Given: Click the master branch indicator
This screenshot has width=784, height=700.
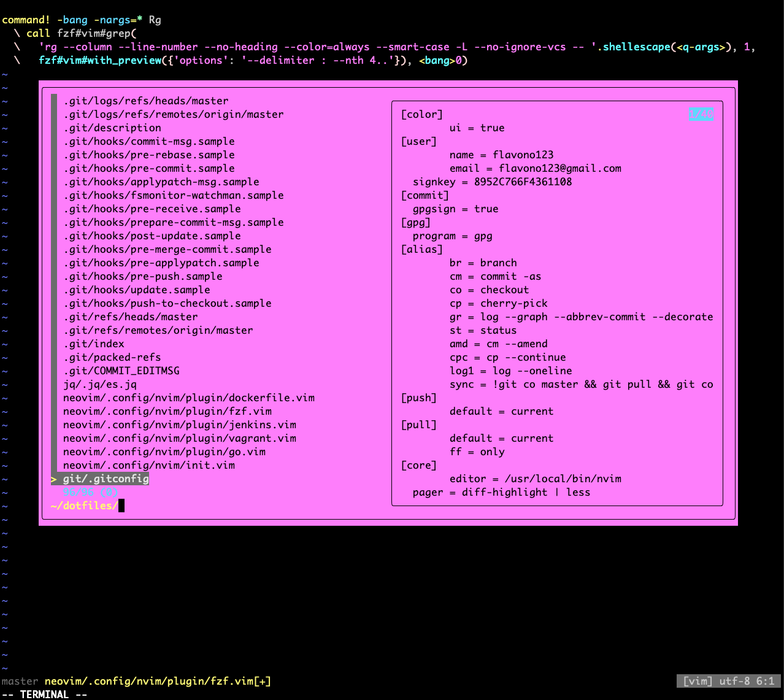Looking at the screenshot, I should 20,681.
